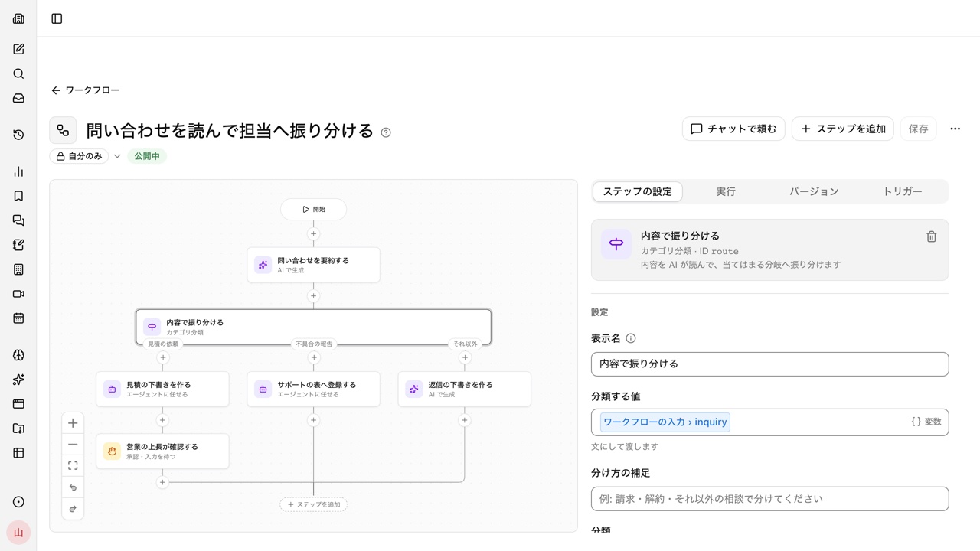Switch to the トリガー tab
980x551 pixels.
tap(903, 191)
